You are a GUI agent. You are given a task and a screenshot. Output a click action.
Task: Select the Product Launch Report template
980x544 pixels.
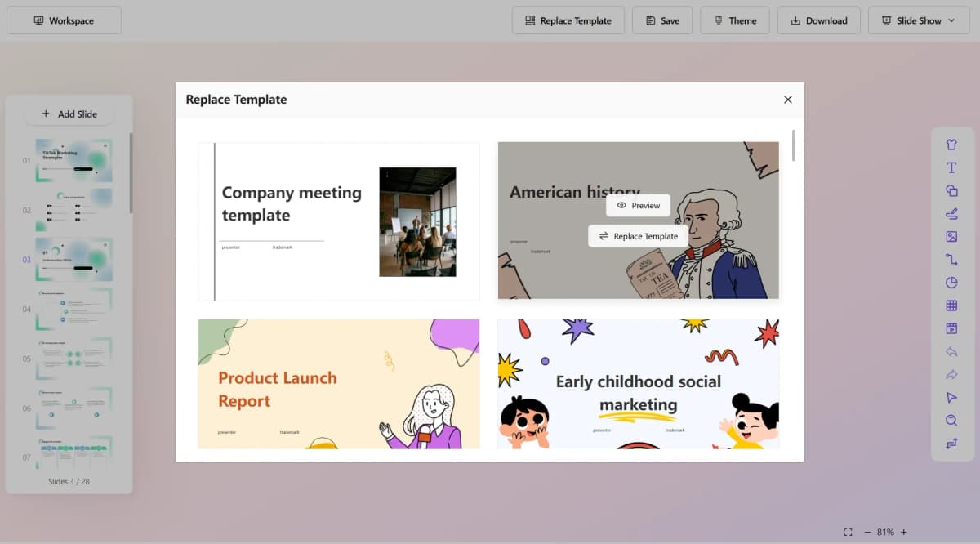click(x=339, y=384)
